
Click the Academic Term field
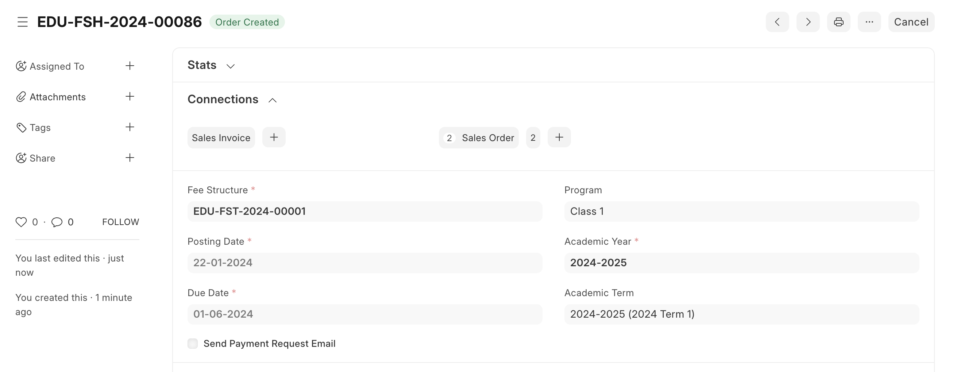741,314
